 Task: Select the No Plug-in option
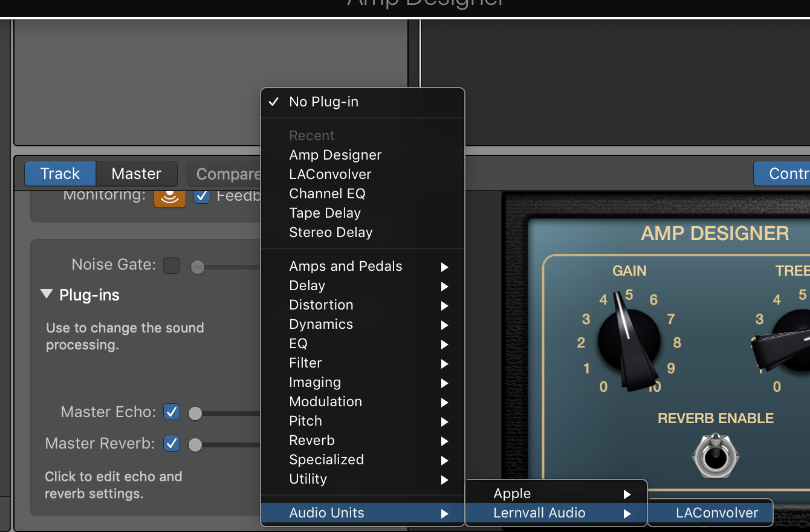tap(323, 102)
